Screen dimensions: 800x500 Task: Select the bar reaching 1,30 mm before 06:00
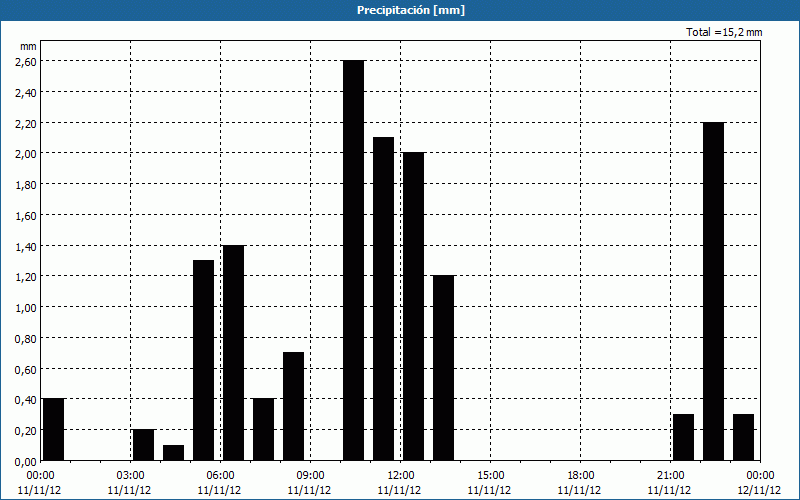pos(204,360)
